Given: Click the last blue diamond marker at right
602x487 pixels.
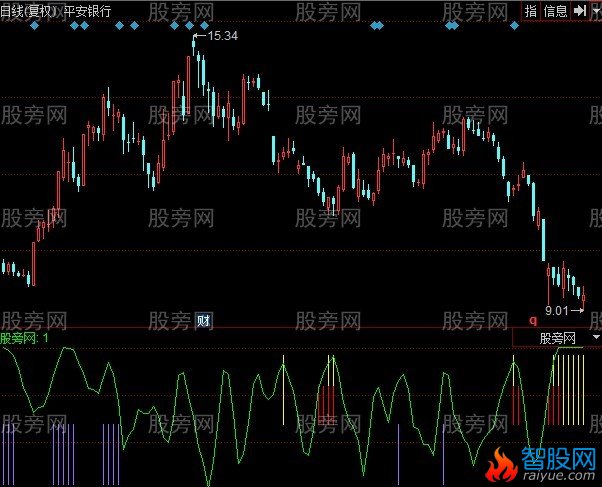Looking at the screenshot, I should click(x=514, y=26).
